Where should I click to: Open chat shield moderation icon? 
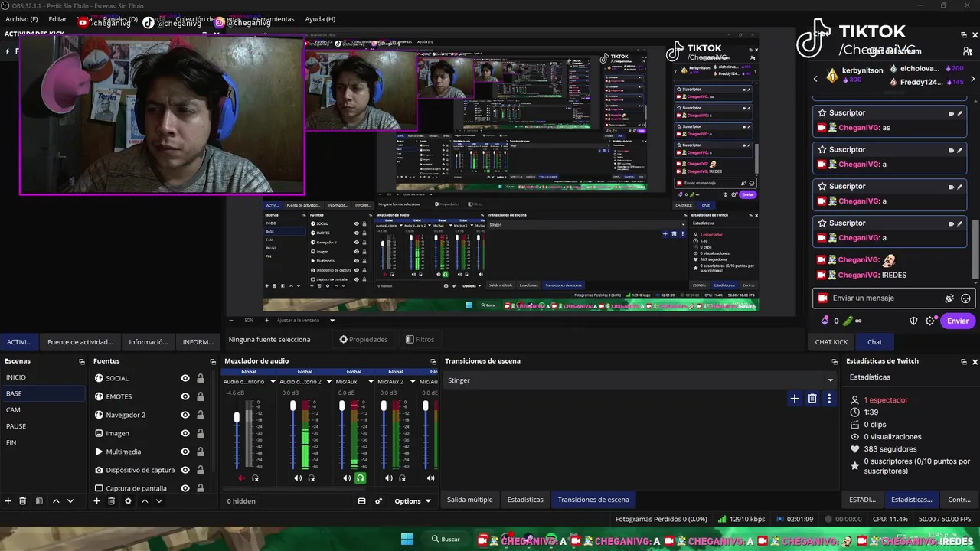913,321
